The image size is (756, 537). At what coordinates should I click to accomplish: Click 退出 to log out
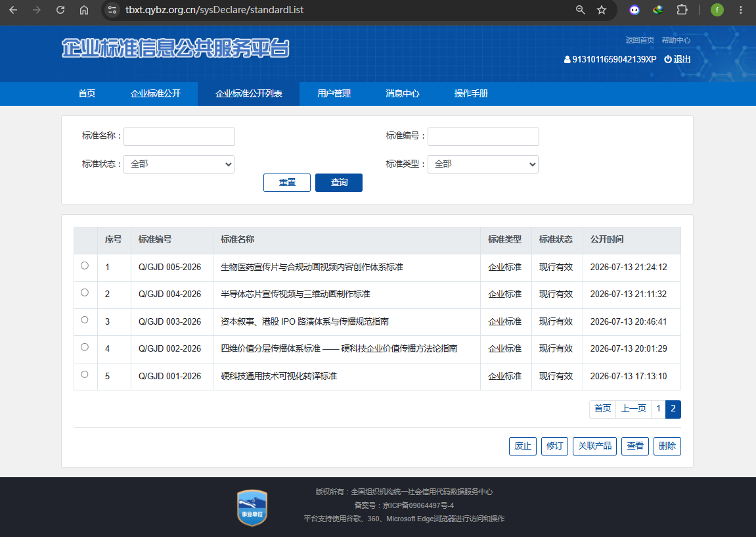(677, 59)
